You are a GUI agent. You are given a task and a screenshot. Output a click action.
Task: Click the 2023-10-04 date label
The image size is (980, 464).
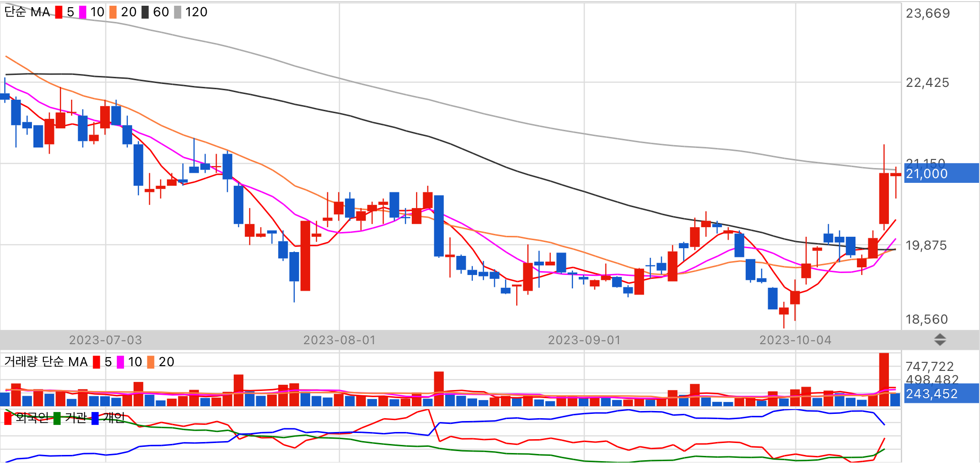[x=795, y=340]
